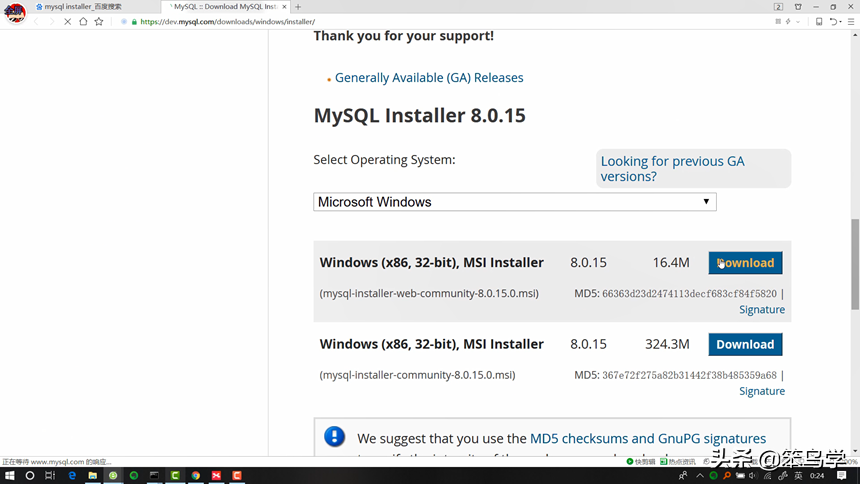Open the red X app on taskbar

tap(216, 475)
